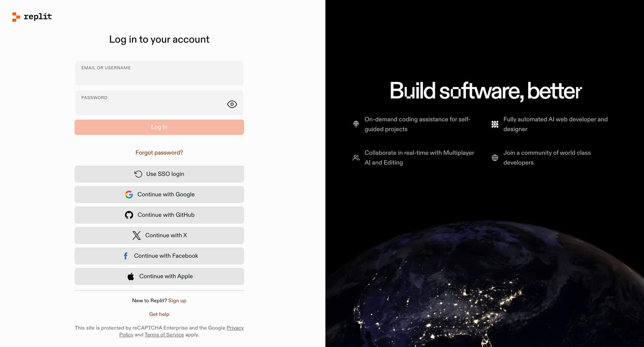
Task: Open the Sign up link
Action: (177, 301)
